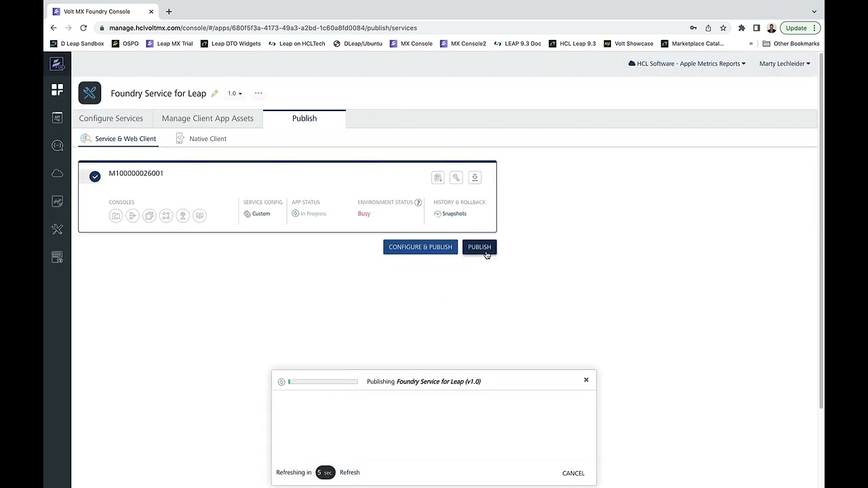Click Environment Status help question mark
Image resolution: width=868 pixels, height=488 pixels.
(418, 202)
